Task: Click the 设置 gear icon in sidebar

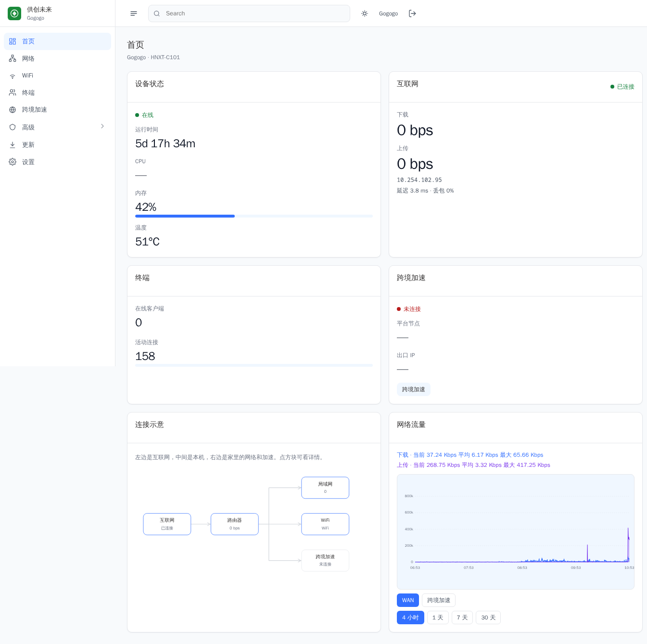Action: pos(13,162)
